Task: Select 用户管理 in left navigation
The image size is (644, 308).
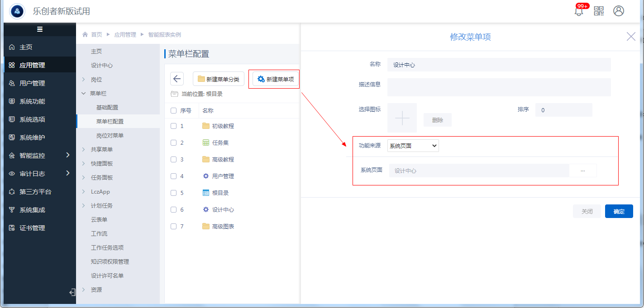Action: [x=32, y=83]
